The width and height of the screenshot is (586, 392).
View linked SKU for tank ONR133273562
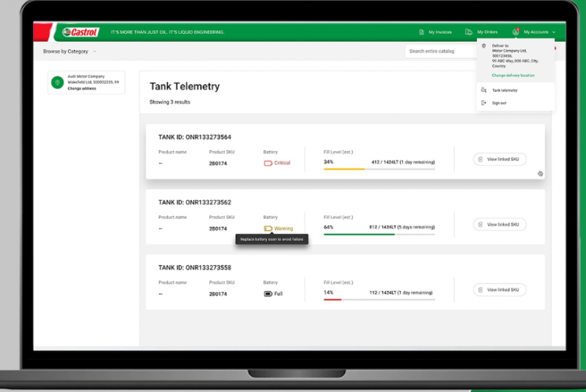coord(500,225)
